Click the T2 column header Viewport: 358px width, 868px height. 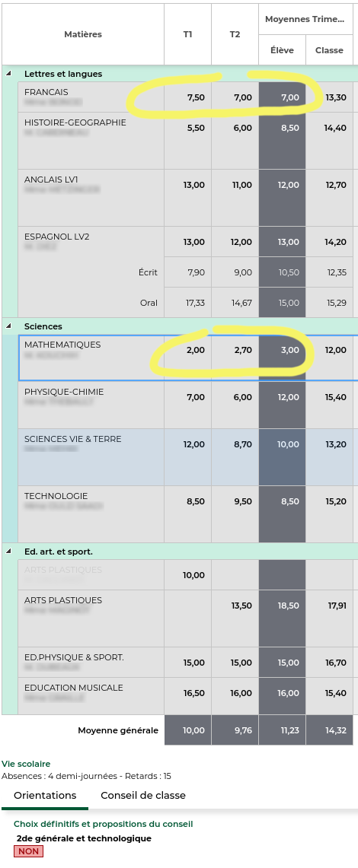point(235,34)
